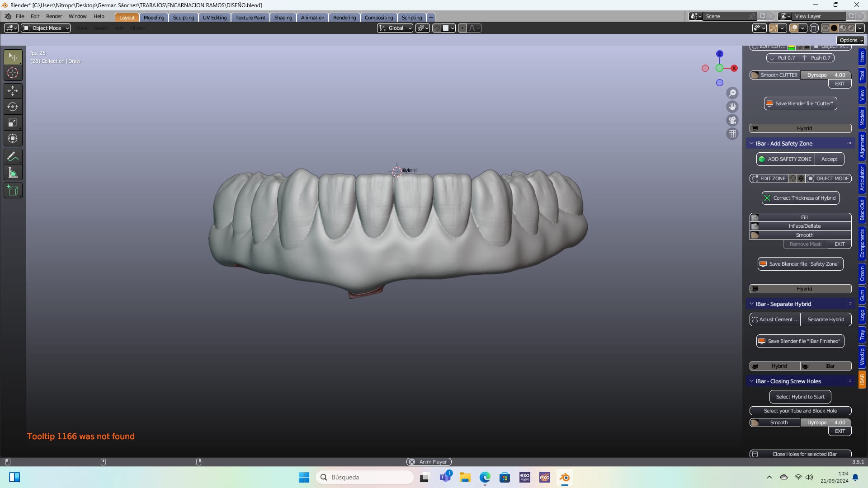Adjust Dyntopo 4.00 slider next to Smooth CUTTER
This screenshot has width=868, height=488.
[826, 75]
